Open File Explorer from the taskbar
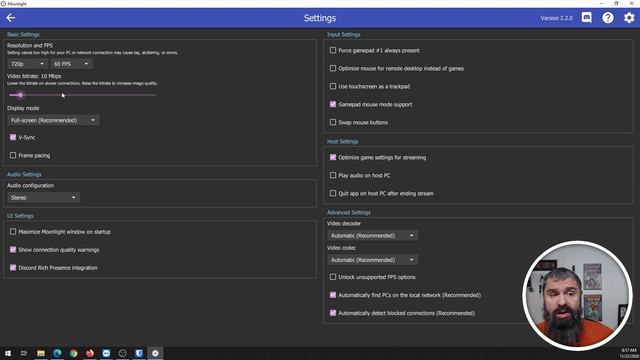Screen dimensions: 640x360 [41, 353]
